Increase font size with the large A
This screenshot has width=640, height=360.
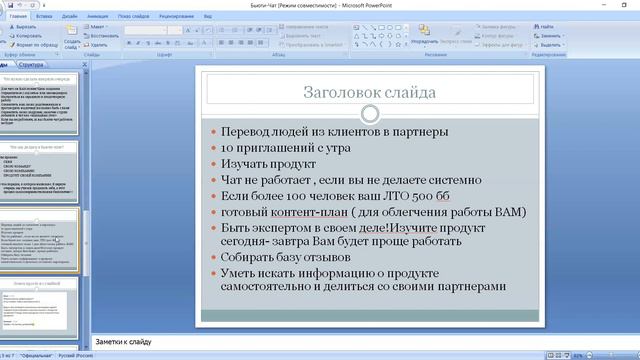(187, 30)
